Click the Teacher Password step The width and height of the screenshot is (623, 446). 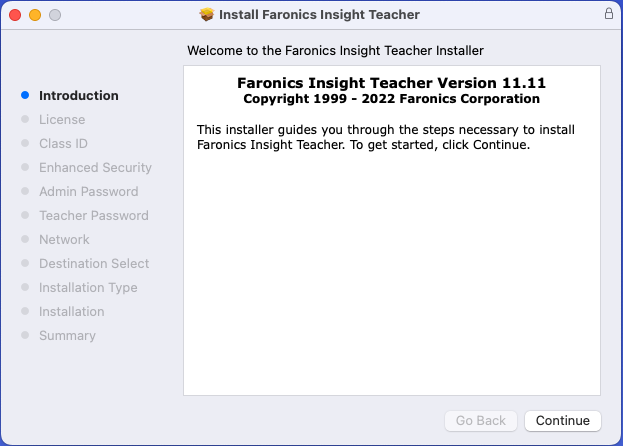[93, 216]
